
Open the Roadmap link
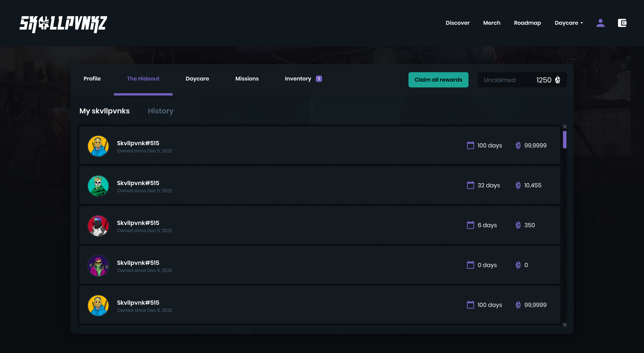527,23
